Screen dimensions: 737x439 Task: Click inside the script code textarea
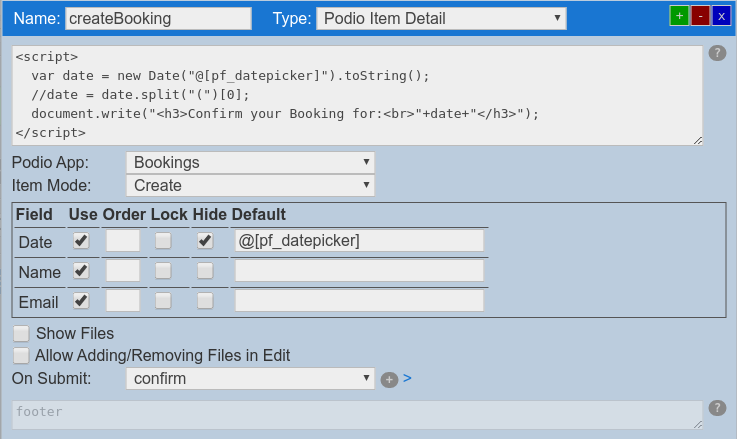pos(357,95)
